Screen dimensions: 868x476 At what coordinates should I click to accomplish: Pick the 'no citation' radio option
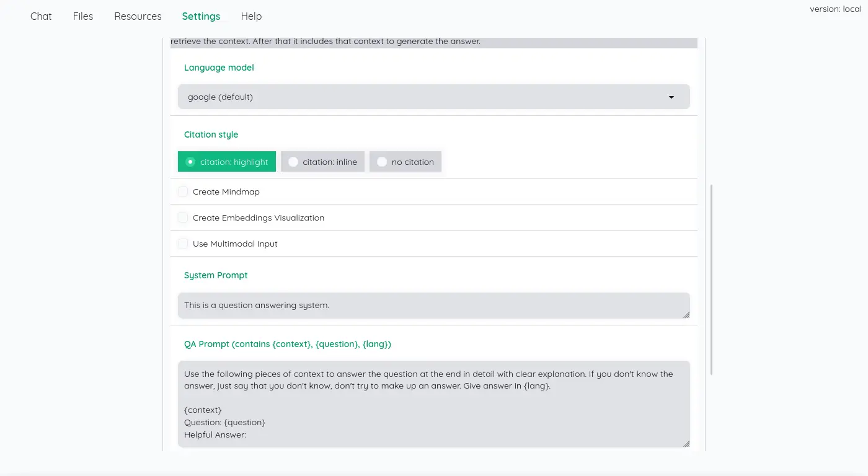coord(382,162)
